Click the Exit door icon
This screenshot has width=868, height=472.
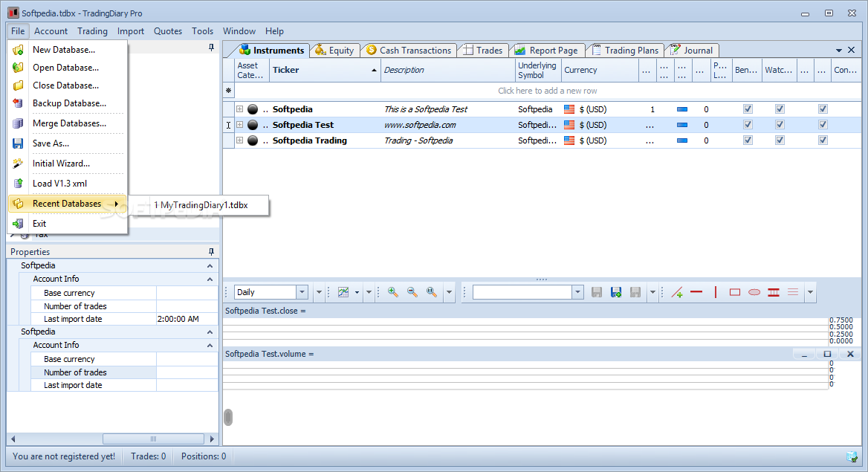[x=19, y=224]
